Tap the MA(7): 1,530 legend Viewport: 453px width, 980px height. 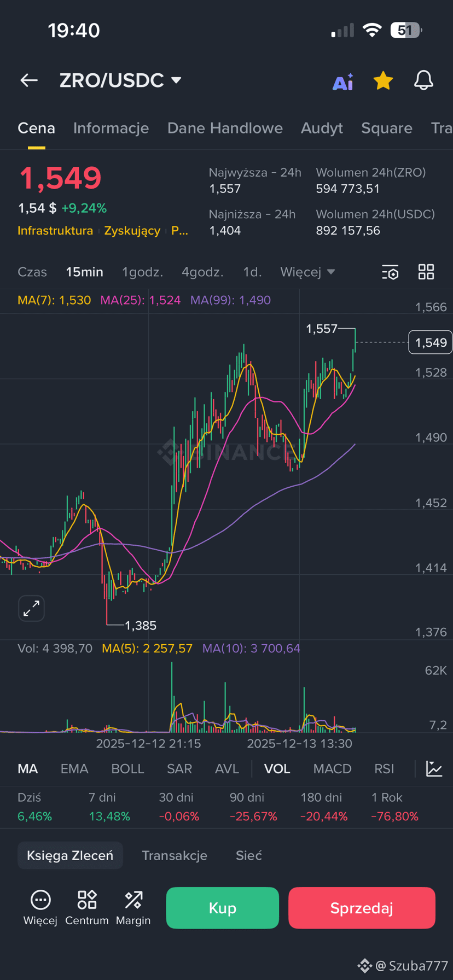54,300
